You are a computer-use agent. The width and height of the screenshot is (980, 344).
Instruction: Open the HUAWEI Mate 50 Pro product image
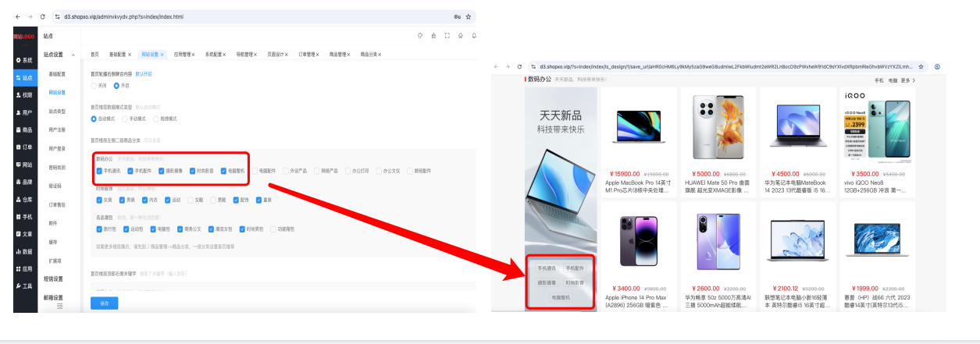point(718,127)
